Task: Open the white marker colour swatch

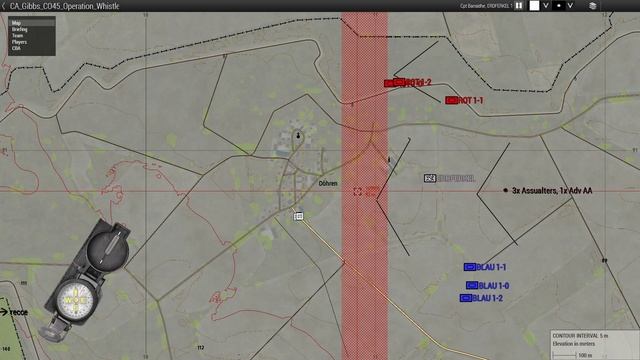Action: (534, 6)
